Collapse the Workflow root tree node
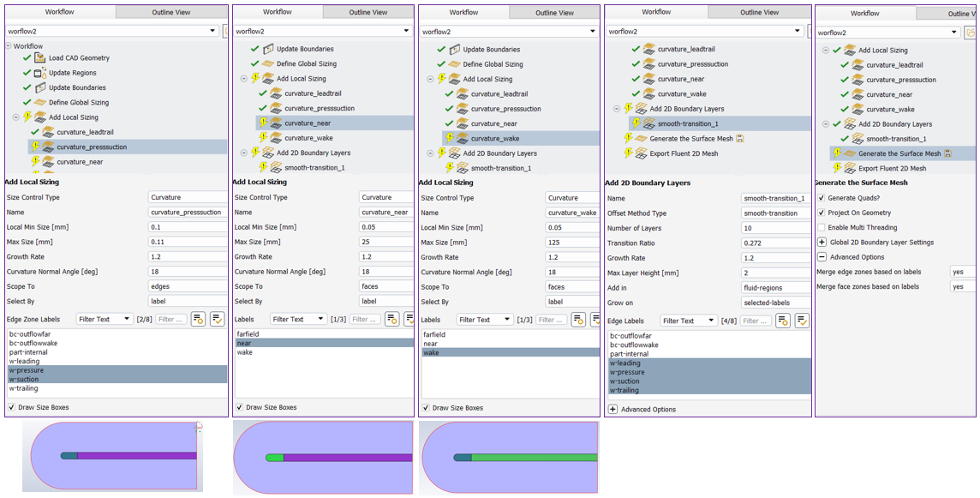The image size is (980, 498). (x=8, y=45)
